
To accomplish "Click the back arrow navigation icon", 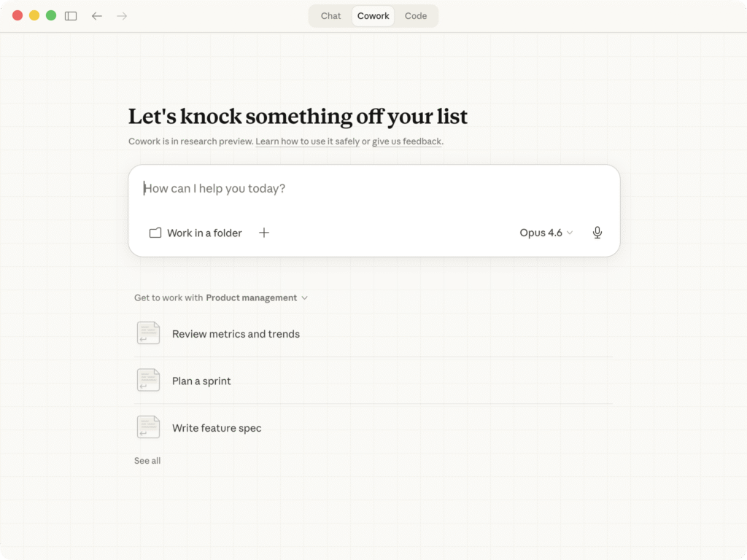I will coord(97,16).
